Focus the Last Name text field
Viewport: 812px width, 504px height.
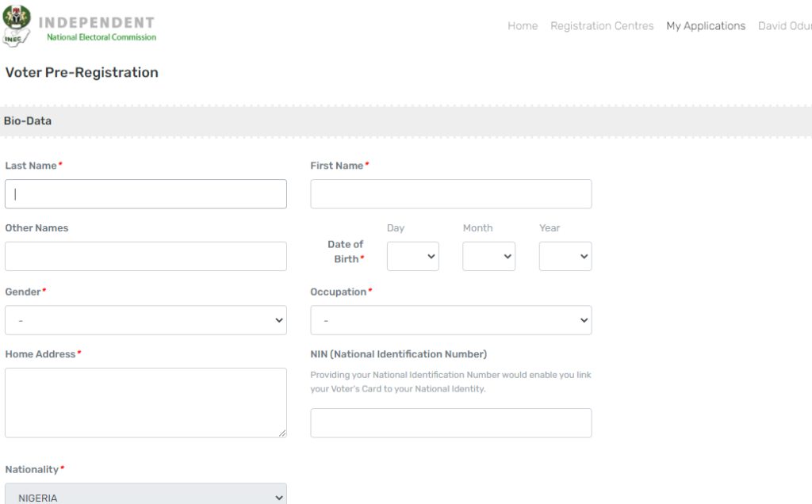(x=146, y=194)
